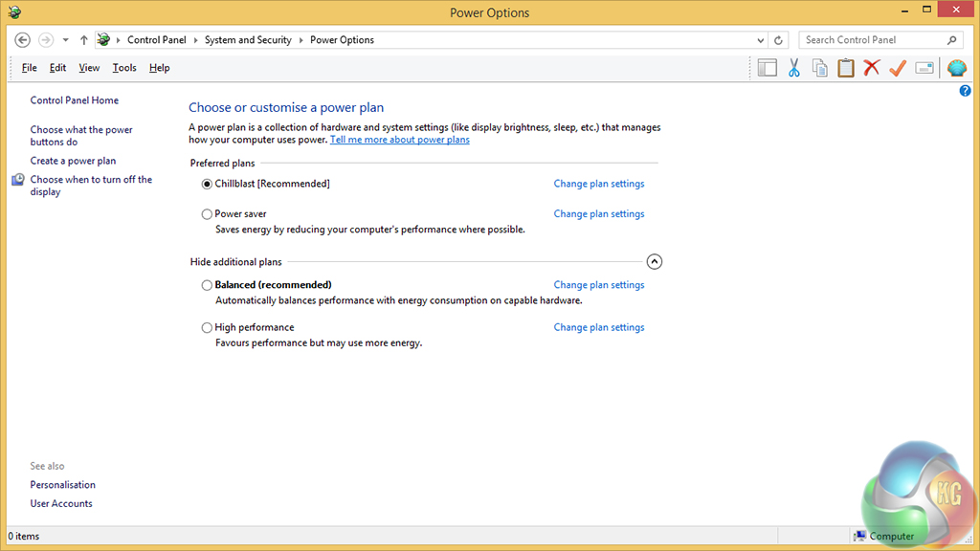Click the Copy toolbar icon
The image size is (980, 551).
819,68
